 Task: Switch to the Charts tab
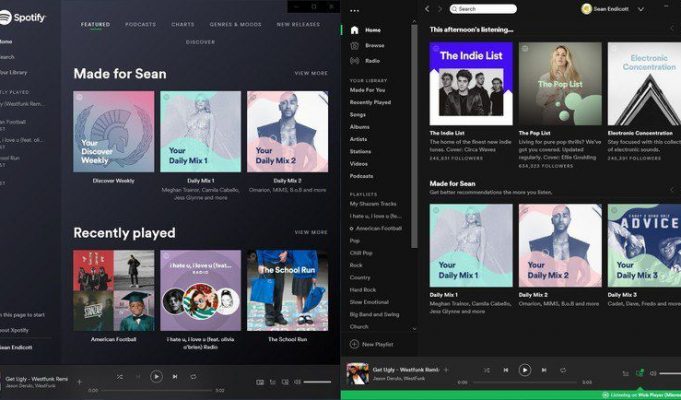click(x=183, y=24)
